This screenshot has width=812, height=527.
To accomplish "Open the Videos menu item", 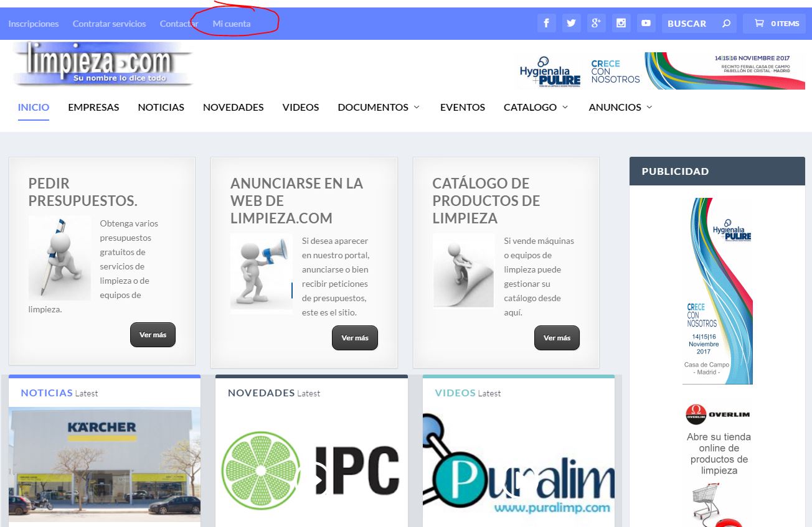I will click(x=301, y=107).
